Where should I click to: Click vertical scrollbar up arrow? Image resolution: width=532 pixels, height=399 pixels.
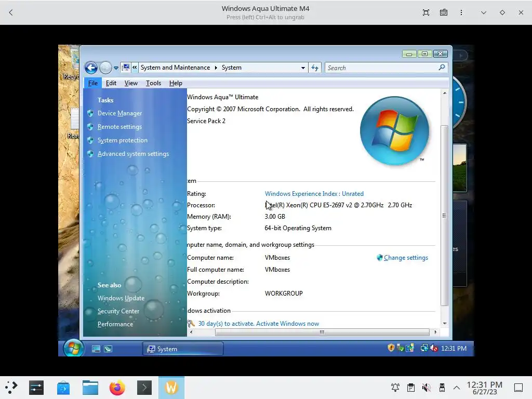445,93
